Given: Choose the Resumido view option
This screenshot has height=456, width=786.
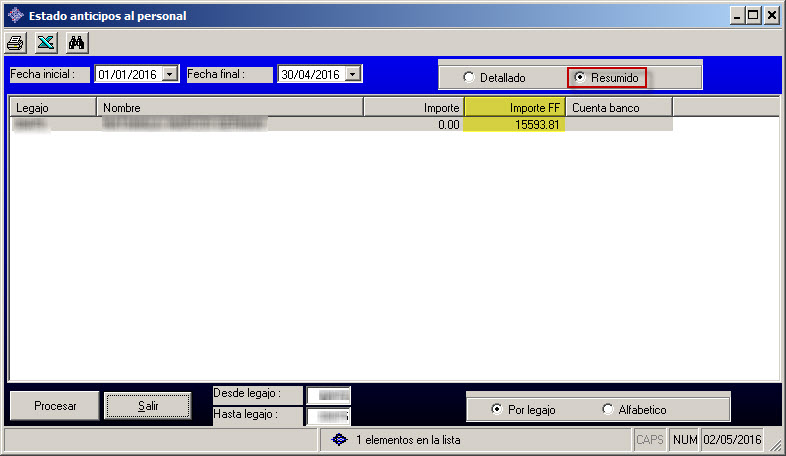Looking at the screenshot, I should pyautogui.click(x=580, y=77).
